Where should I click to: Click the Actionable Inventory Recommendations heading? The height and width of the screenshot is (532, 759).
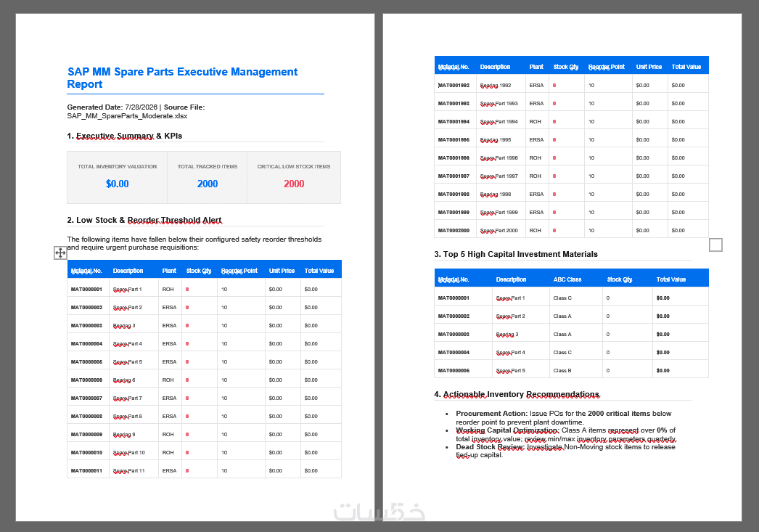(x=517, y=395)
